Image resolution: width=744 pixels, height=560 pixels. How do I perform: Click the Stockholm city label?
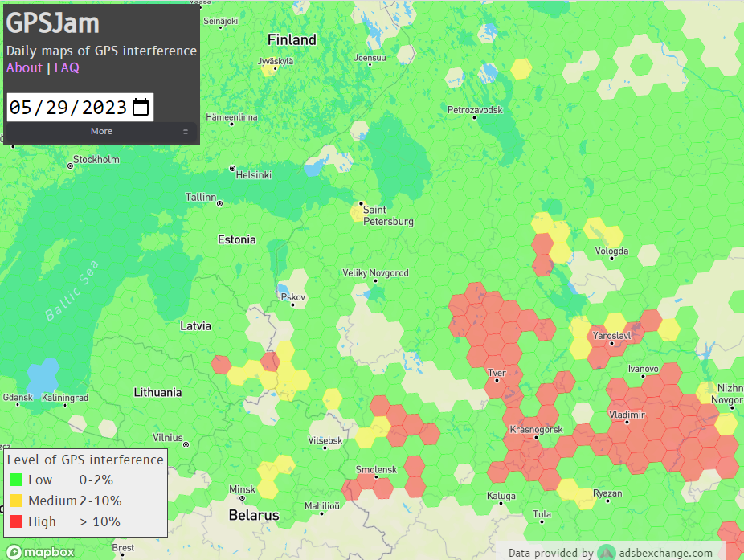(x=96, y=159)
